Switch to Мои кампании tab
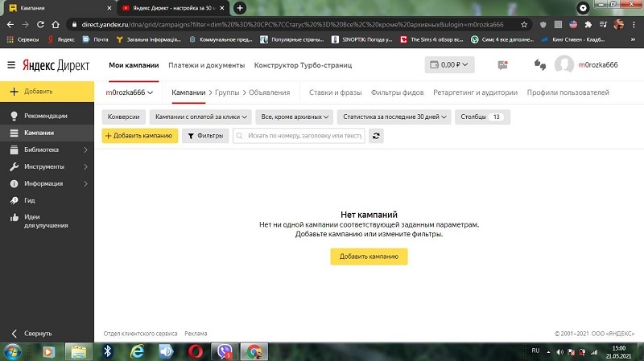The height and width of the screenshot is (361, 644). pos(134,65)
